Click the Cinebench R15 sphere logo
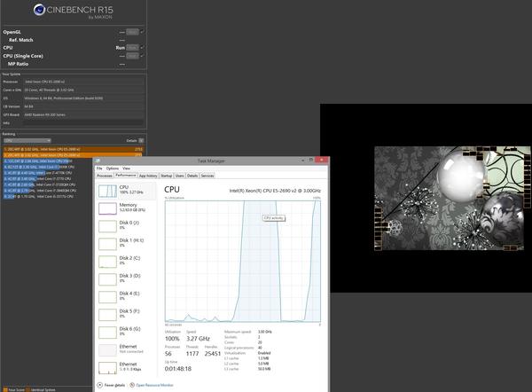Image resolution: width=532 pixels, height=392 pixels. 39,10
